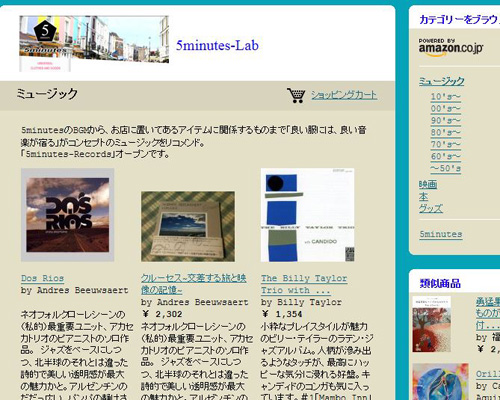Image resolution: width=500 pixels, height=400 pixels.
Task: Click 'by Billy Taylor' artist text
Action: 301,302
